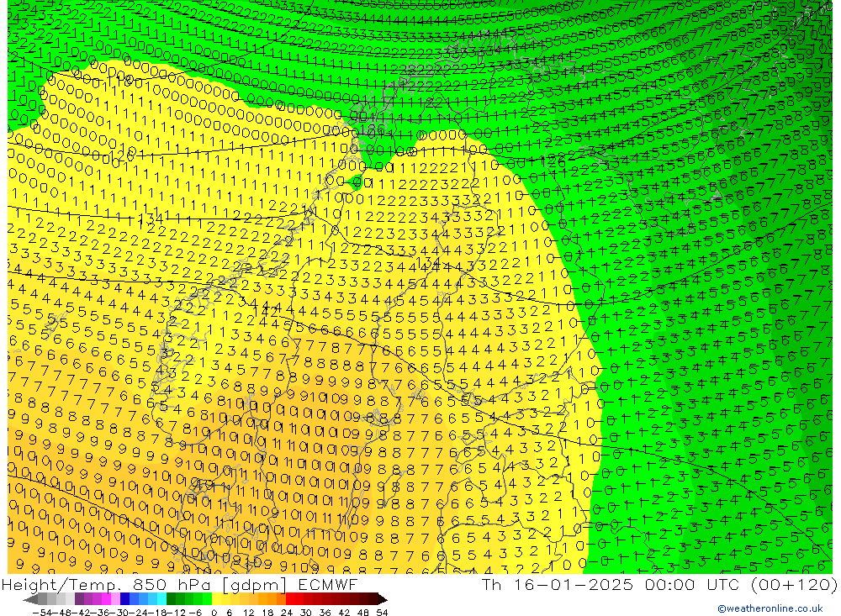Image resolution: width=841 pixels, height=616 pixels.
Task: Pick the magenta swatch near -36 on the legend
Action: tap(106, 599)
